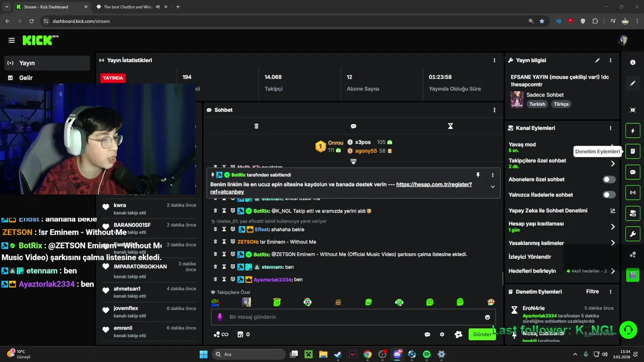Open the hamburger navigation menu

tap(12, 40)
